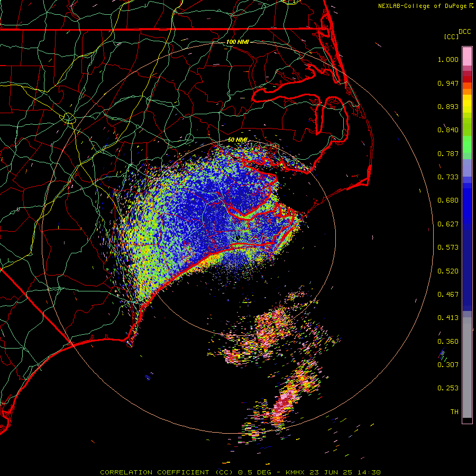This screenshot has height=476, width=476.
Task: Click the 0.413 color scale value
Action: click(448, 318)
